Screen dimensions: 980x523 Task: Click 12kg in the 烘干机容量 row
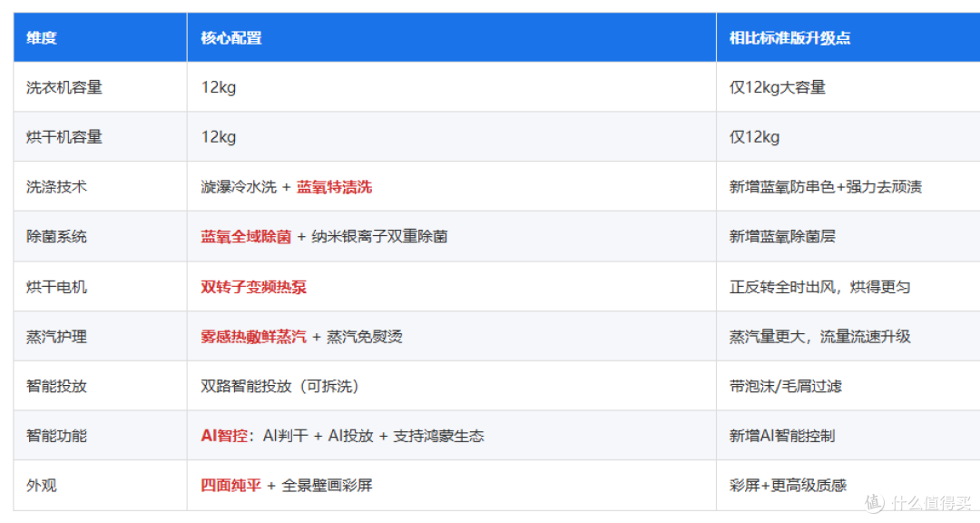point(218,137)
